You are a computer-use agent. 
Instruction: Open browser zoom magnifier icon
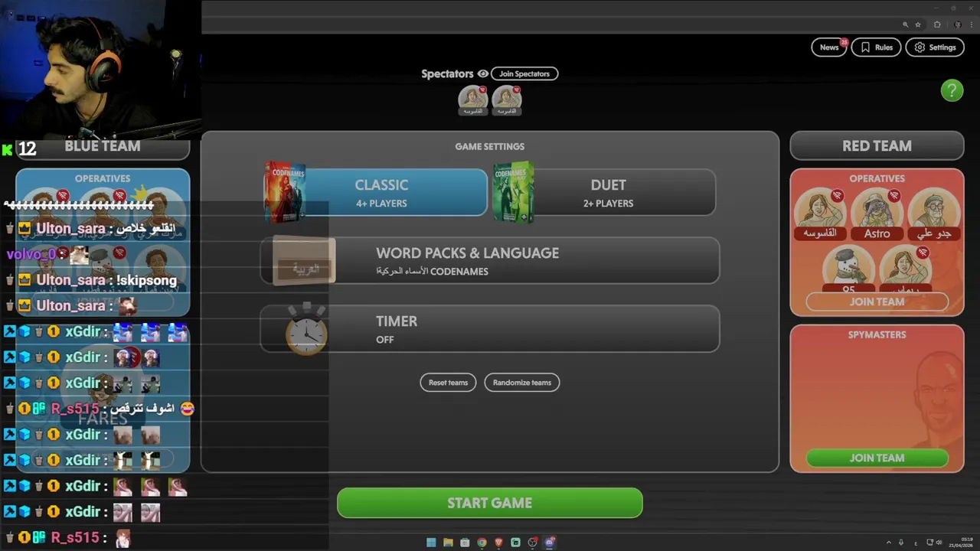click(906, 24)
